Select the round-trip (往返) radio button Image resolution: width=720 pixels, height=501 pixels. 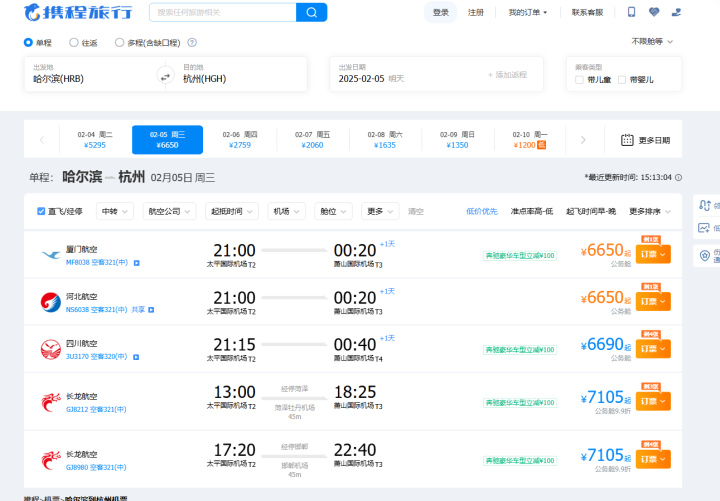(73, 42)
